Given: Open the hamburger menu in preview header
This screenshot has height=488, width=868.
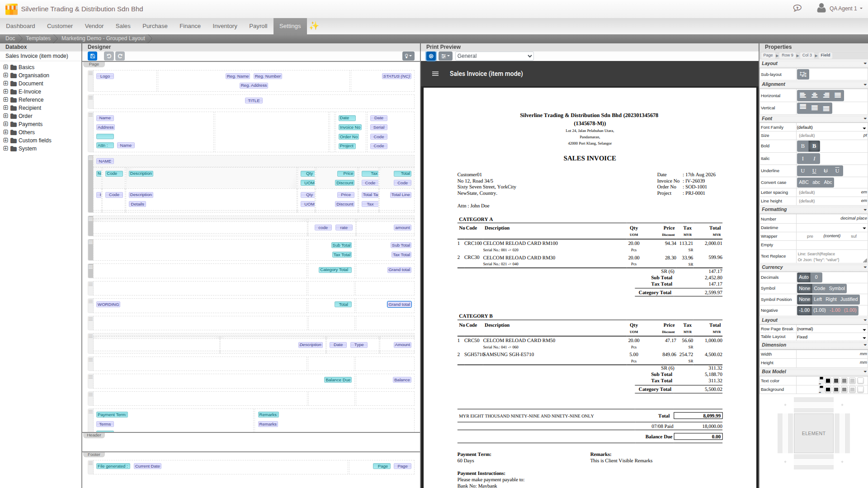Looking at the screenshot, I should (x=435, y=74).
